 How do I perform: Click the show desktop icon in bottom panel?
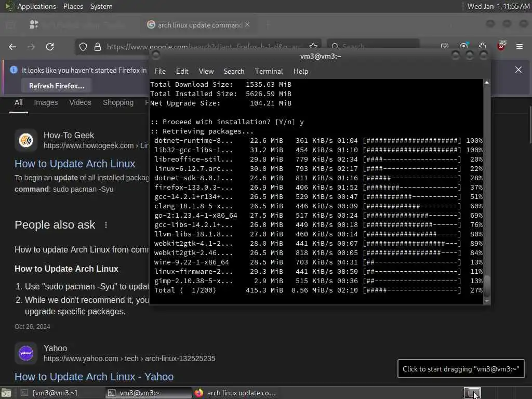(6, 393)
